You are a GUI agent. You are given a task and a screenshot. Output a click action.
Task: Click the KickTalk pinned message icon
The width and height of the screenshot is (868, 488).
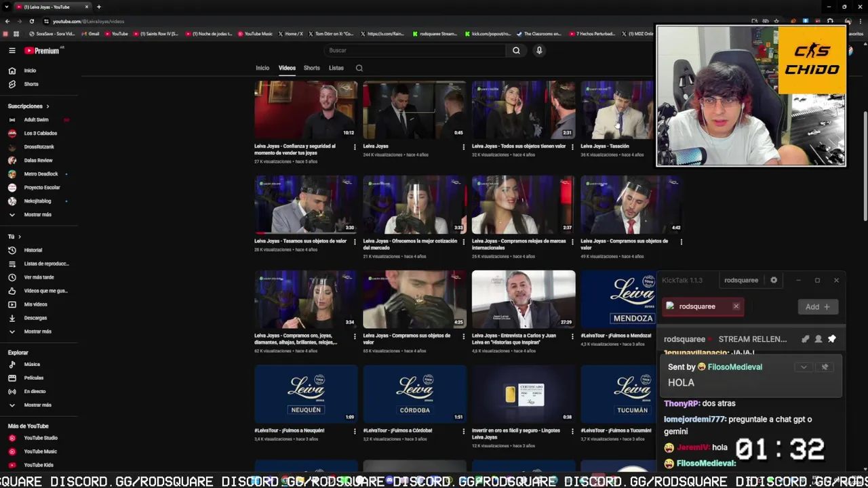(x=832, y=339)
